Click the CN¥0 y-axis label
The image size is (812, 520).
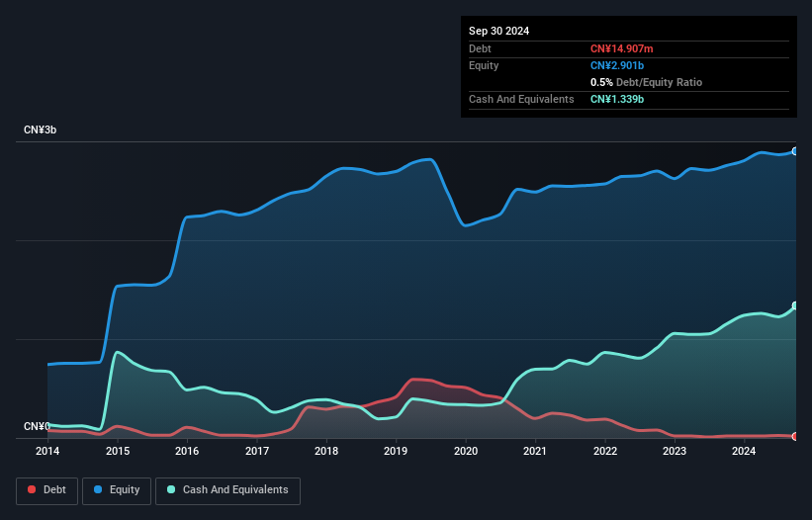pos(37,426)
